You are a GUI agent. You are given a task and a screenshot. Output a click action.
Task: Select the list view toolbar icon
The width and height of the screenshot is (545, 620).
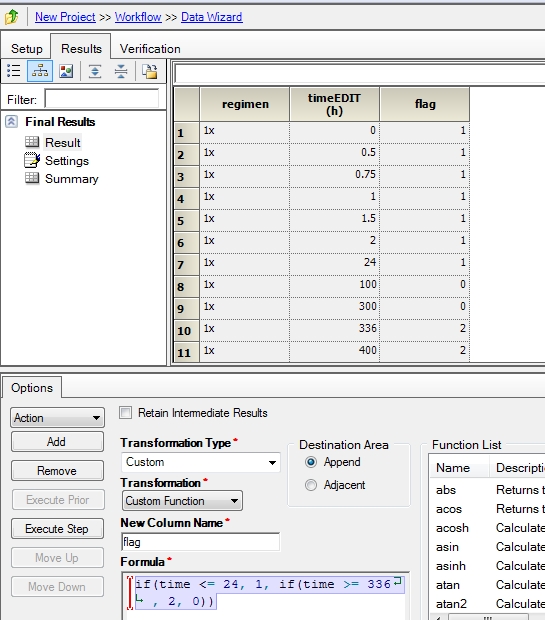pyautogui.click(x=14, y=71)
